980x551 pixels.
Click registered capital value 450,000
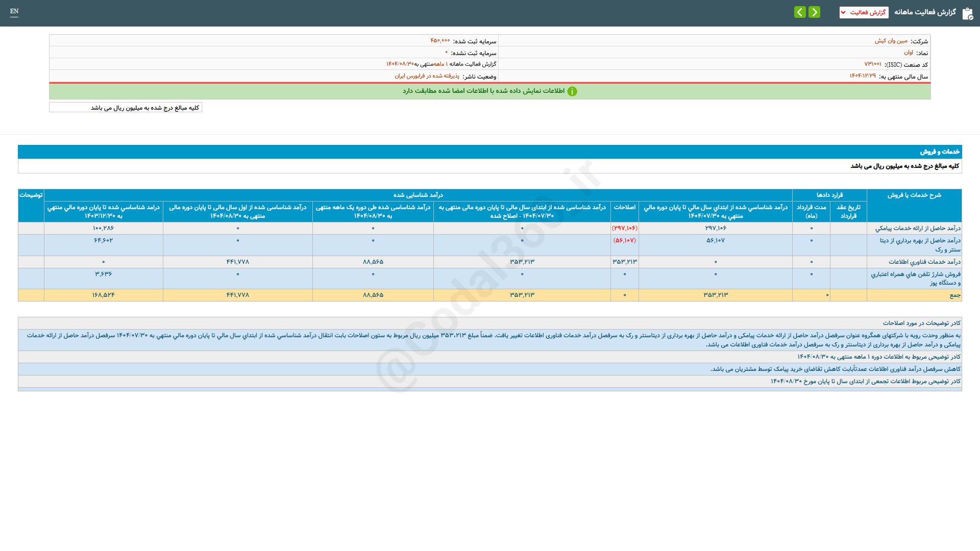click(440, 41)
